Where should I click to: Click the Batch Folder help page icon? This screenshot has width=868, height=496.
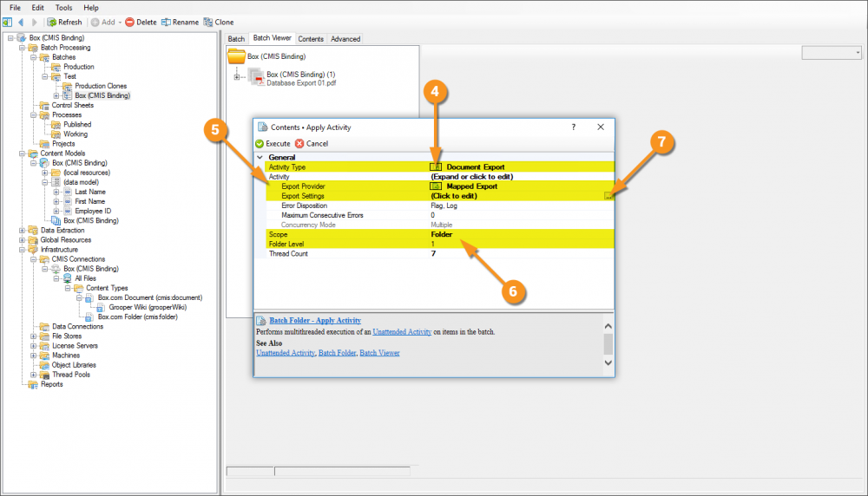point(261,321)
